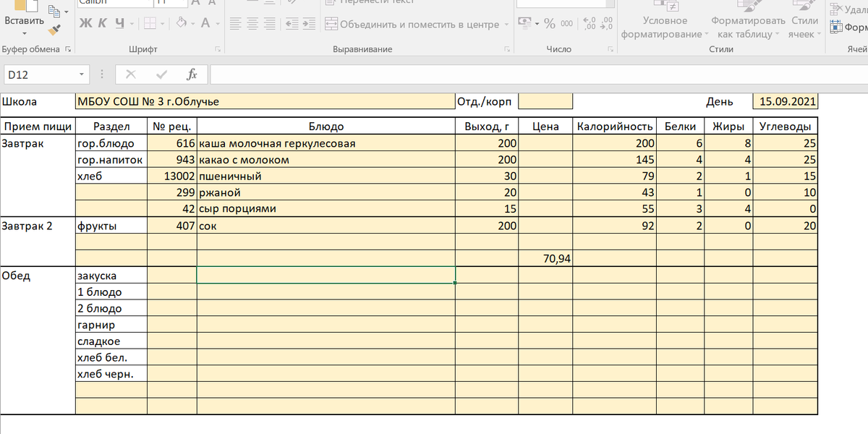The image size is (868, 434).
Task: Align text to the left
Action: pyautogui.click(x=236, y=24)
